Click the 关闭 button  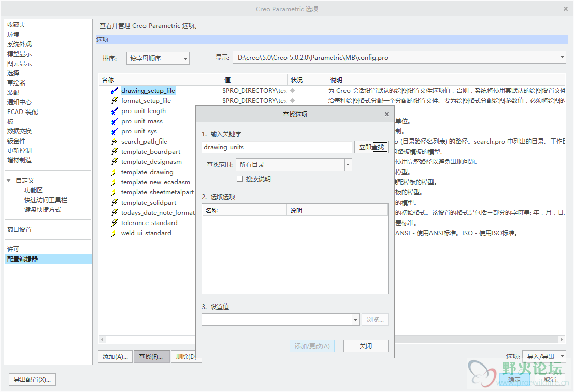click(x=366, y=346)
